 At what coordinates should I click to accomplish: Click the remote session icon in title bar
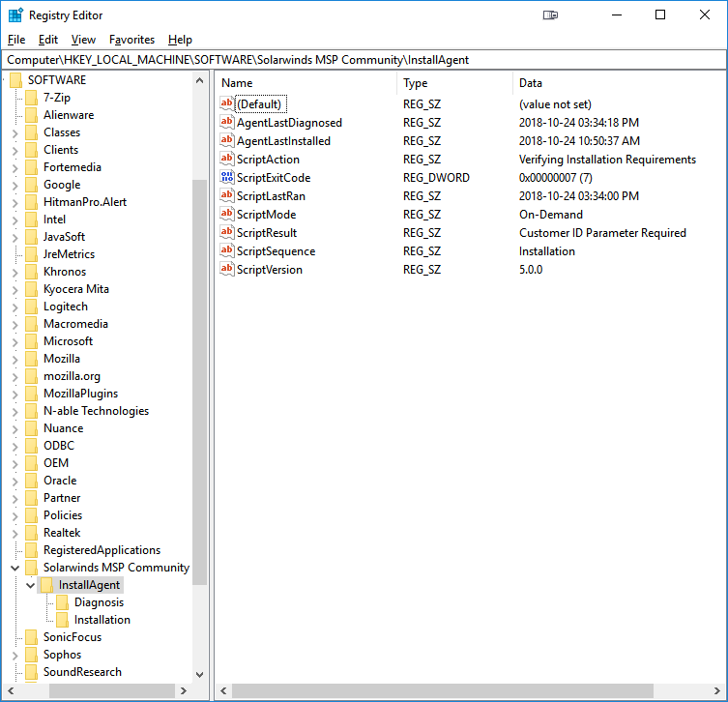point(550,15)
